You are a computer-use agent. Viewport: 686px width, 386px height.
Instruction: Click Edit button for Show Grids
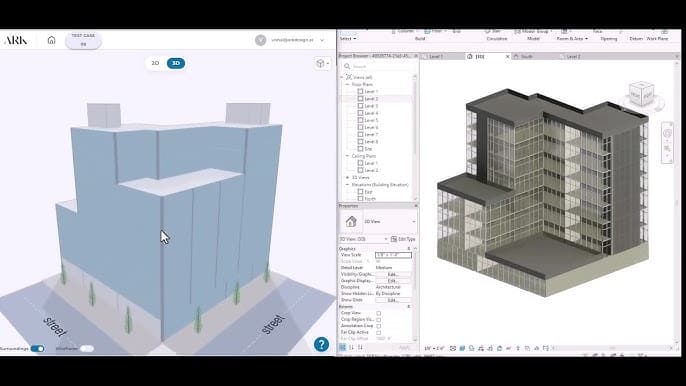393,300
